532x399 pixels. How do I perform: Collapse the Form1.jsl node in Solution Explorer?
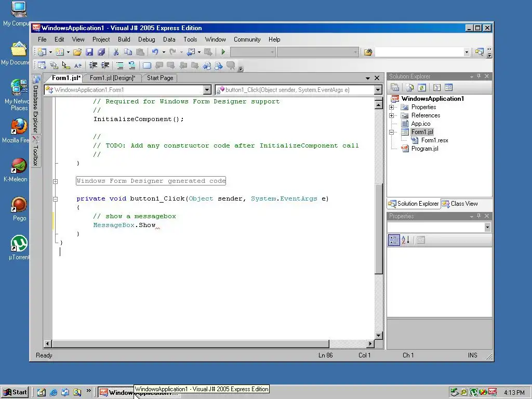(392, 132)
